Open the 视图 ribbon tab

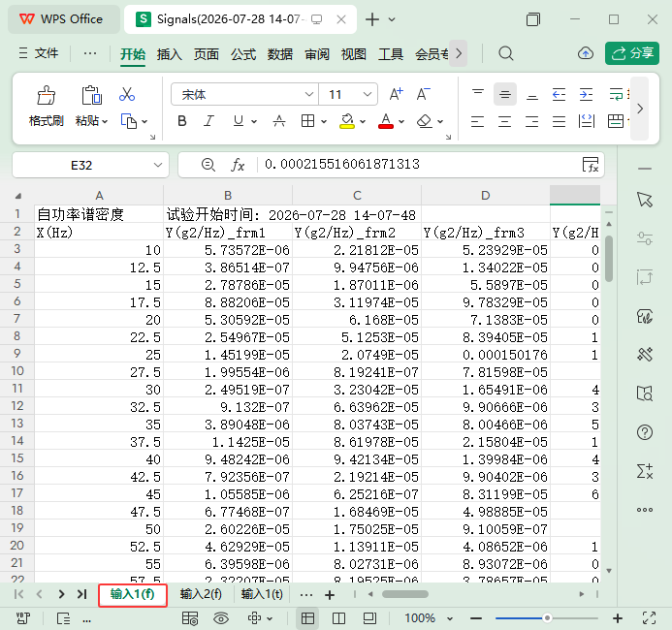pos(354,54)
